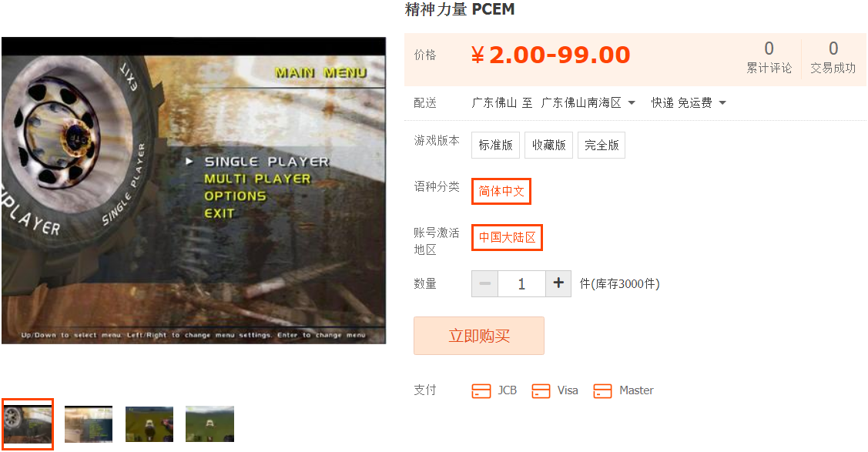Click the Visa payment card icon
Screen dimensions: 868x452
[541, 390]
